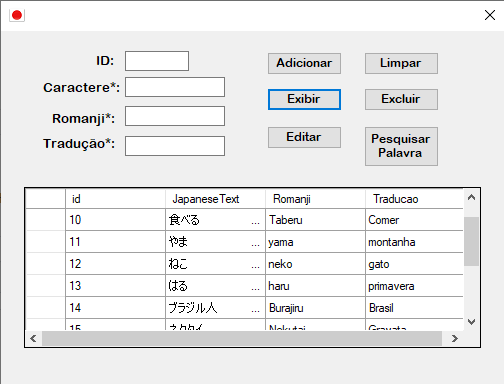Focus the Tradução text field
The width and height of the screenshot is (504, 384).
point(175,146)
